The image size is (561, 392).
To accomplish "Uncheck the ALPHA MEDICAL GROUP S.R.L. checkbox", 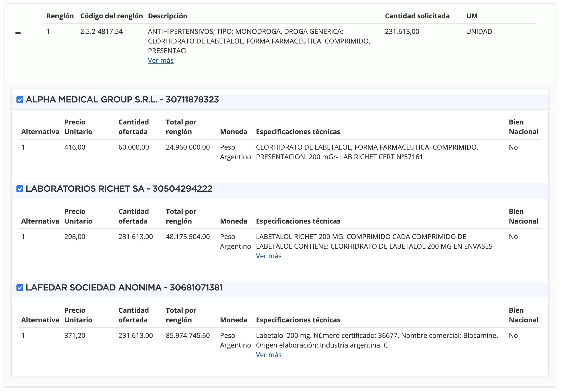I will point(20,100).
